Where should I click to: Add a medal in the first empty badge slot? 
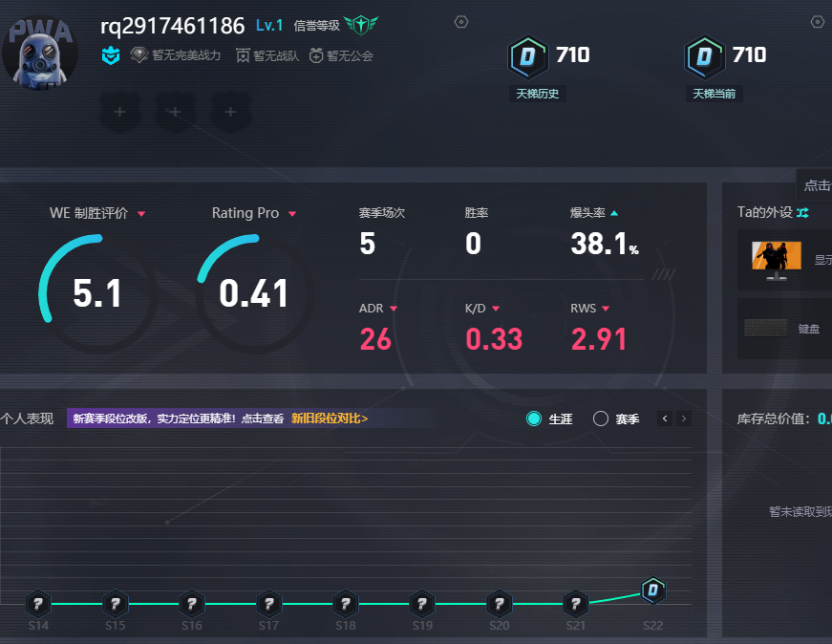tap(119, 112)
